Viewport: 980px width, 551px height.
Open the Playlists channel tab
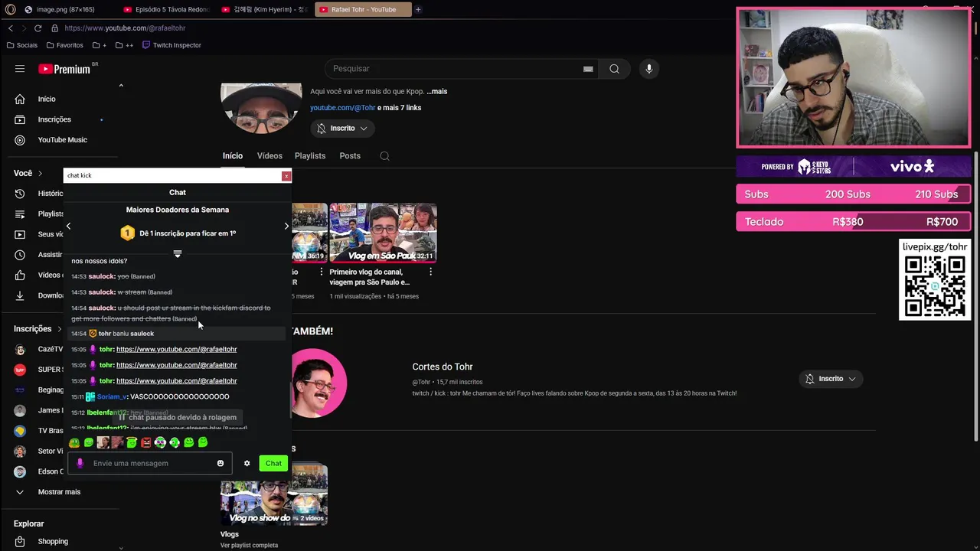[310, 156]
